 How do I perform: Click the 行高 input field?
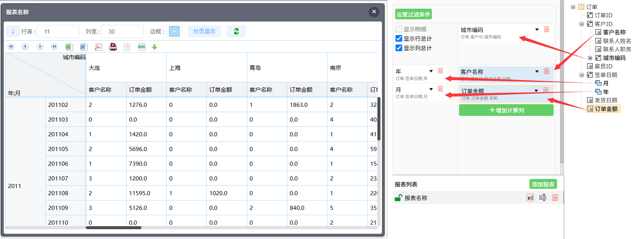pos(58,31)
